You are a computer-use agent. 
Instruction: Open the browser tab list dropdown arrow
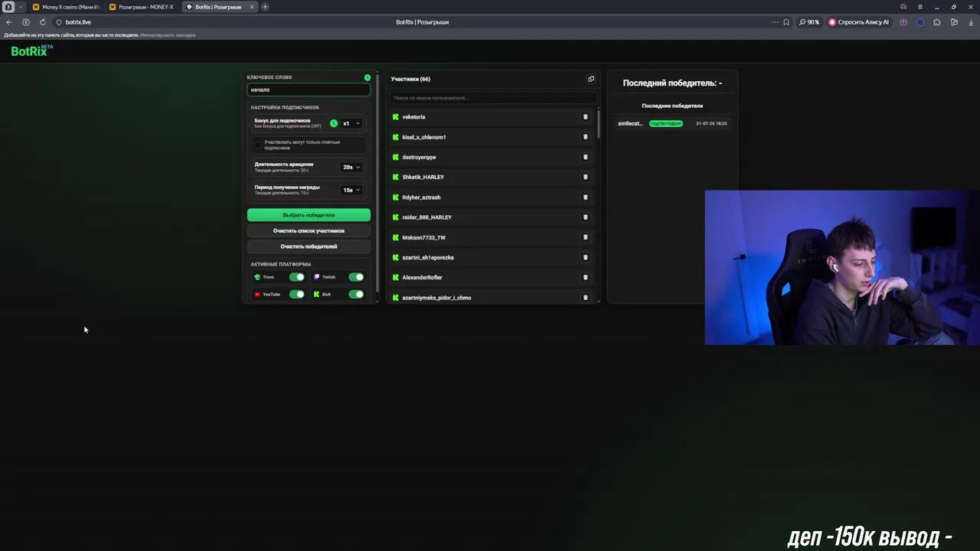(x=21, y=7)
